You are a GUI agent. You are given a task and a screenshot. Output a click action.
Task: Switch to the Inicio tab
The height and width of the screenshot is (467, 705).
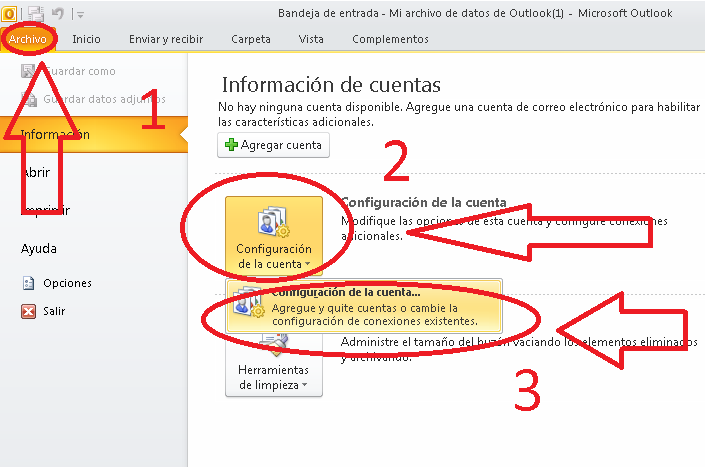click(x=86, y=39)
